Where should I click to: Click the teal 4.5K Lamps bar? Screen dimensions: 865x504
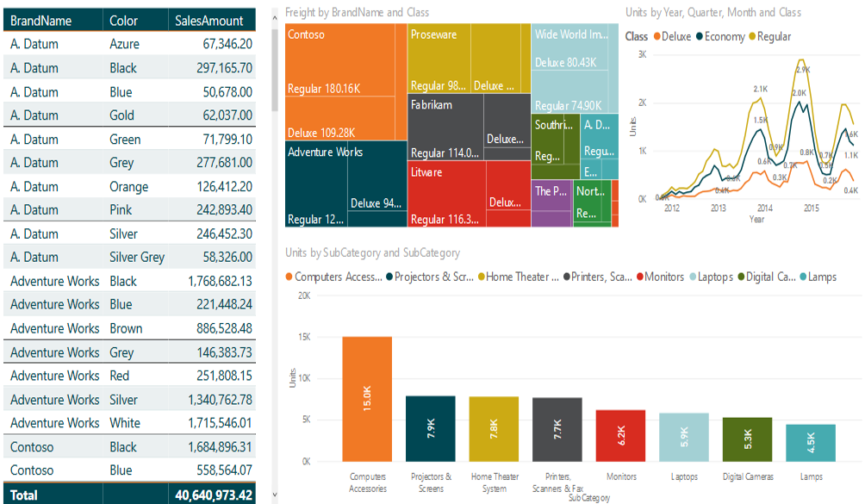[x=811, y=443]
